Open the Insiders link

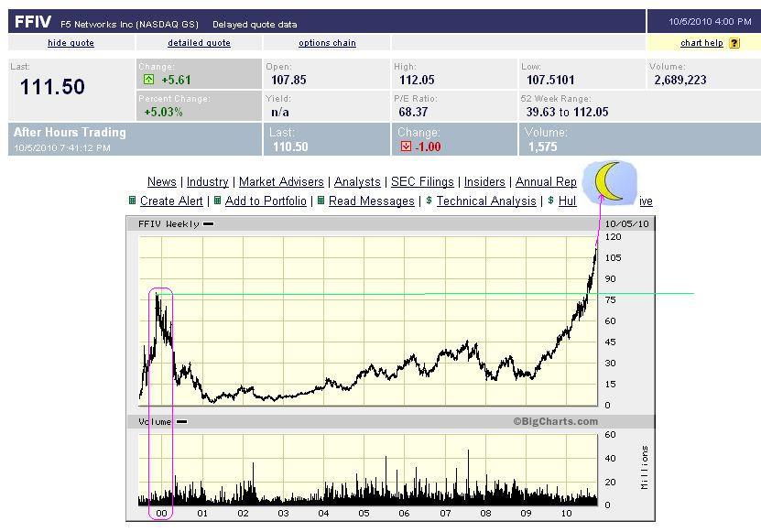point(484,181)
